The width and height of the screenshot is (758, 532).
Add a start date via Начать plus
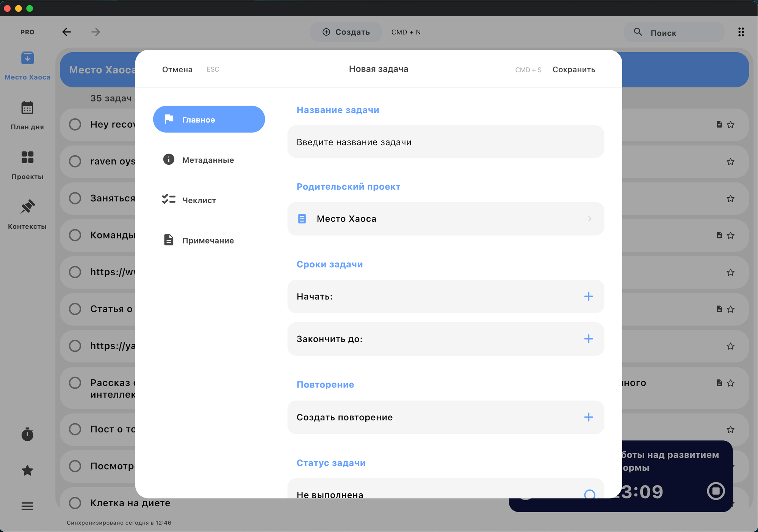tap(588, 296)
